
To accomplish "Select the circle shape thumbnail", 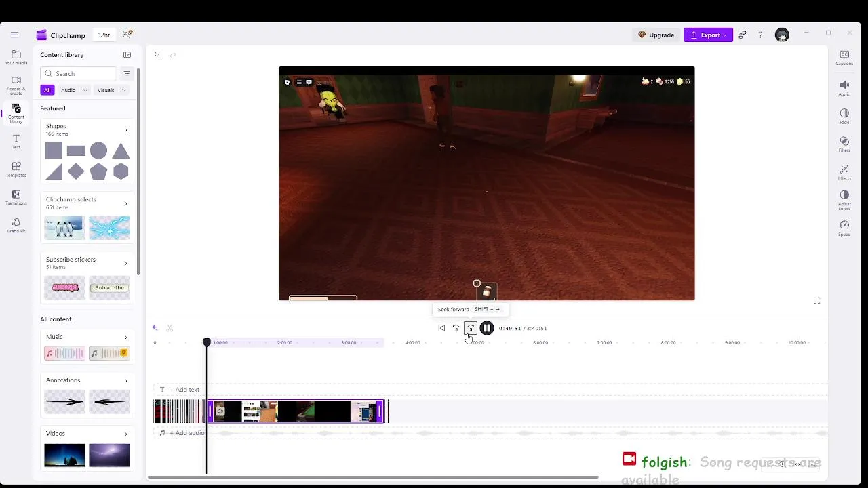I will pyautogui.click(x=98, y=150).
